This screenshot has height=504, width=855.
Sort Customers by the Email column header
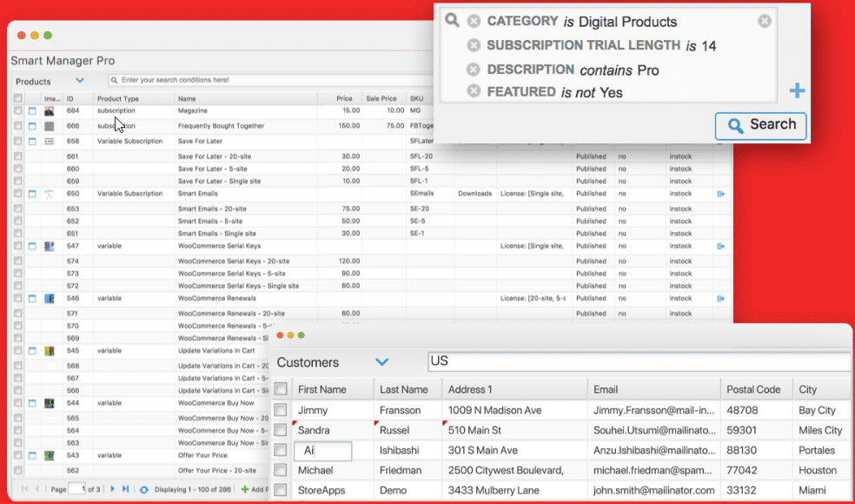tap(606, 389)
